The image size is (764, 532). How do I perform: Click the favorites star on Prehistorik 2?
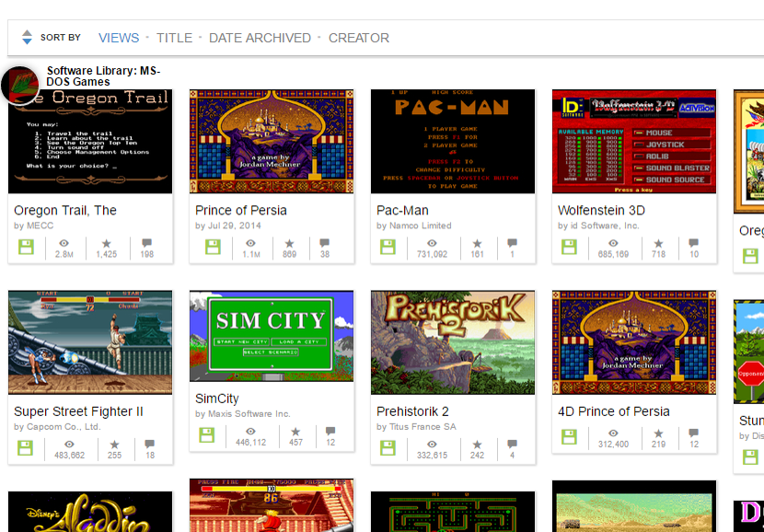[477, 445]
